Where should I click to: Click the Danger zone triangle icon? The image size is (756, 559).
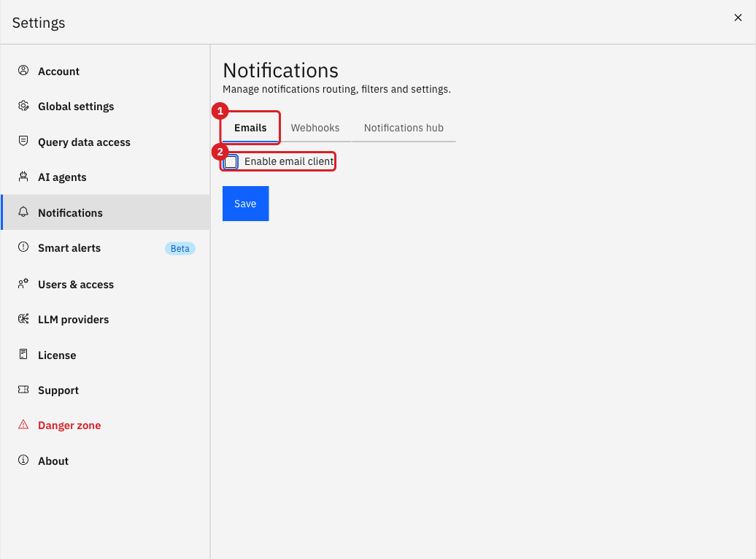point(23,425)
